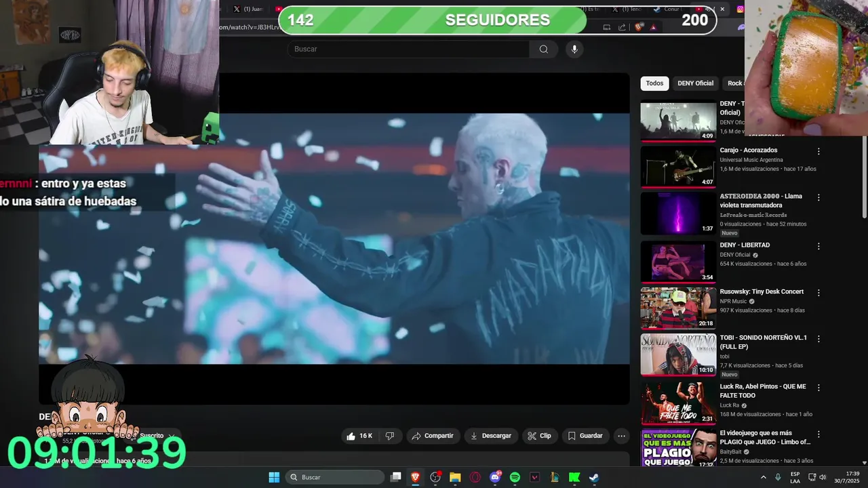
Task: Open options menu for Carajo - Acorazados
Action: point(818,151)
